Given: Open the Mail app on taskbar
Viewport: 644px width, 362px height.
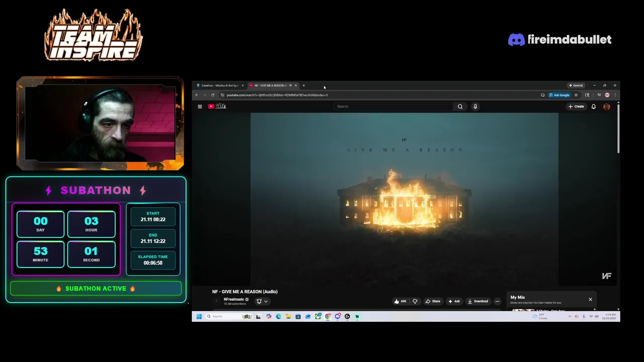Looking at the screenshot, I should (308, 316).
